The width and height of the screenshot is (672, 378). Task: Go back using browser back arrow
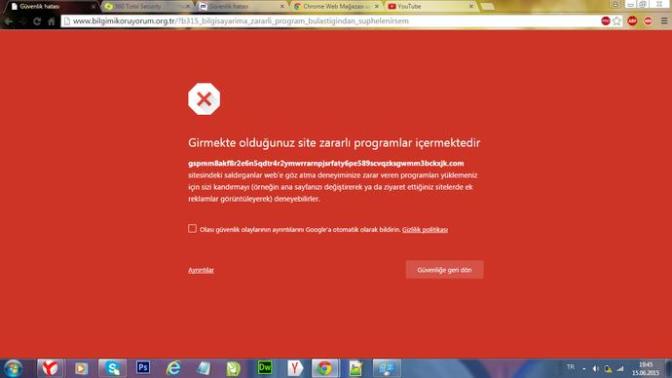pyautogui.click(x=9, y=21)
